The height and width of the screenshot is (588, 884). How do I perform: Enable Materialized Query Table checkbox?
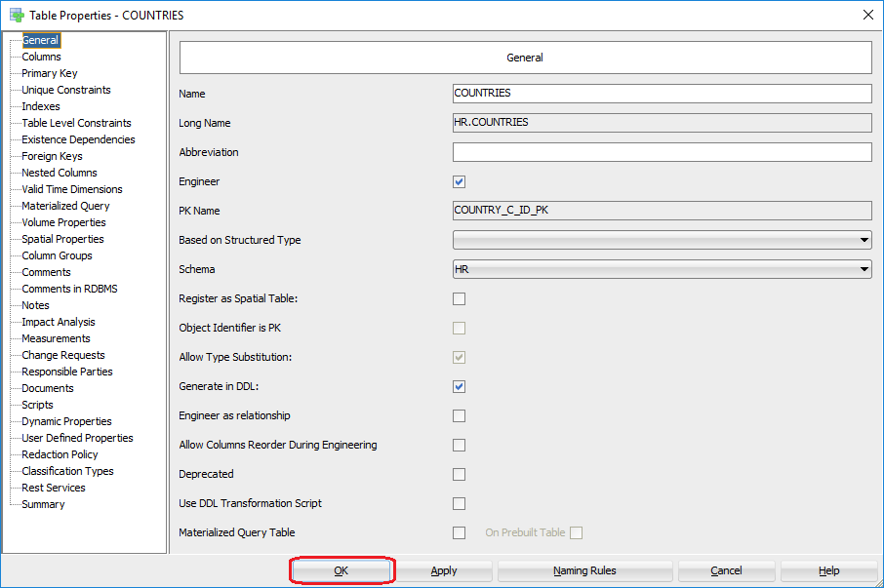(459, 532)
